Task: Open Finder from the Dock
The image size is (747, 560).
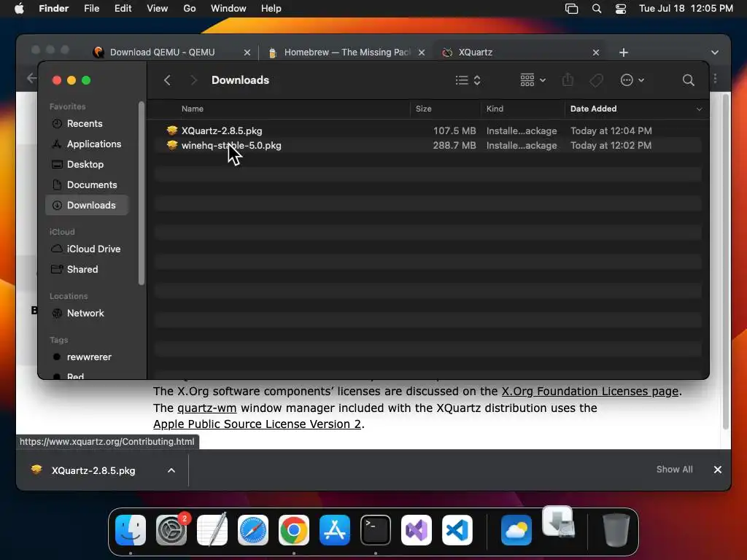Action: (131, 530)
